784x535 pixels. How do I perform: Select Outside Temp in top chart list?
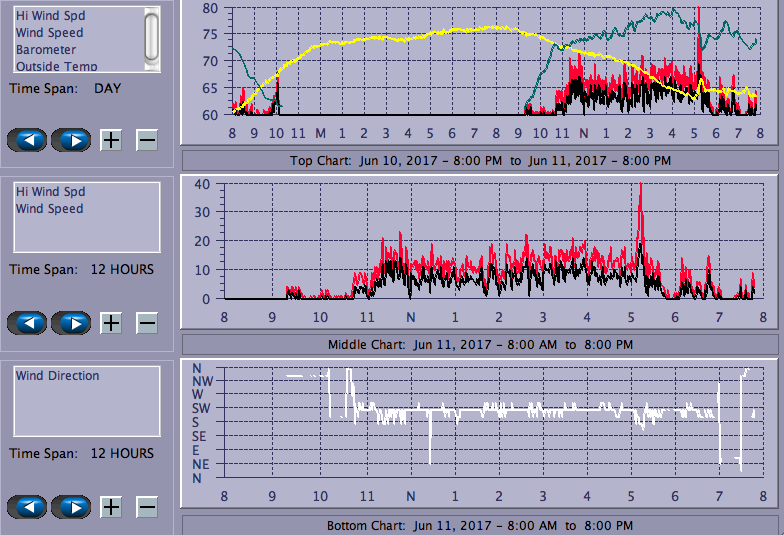coord(56,66)
